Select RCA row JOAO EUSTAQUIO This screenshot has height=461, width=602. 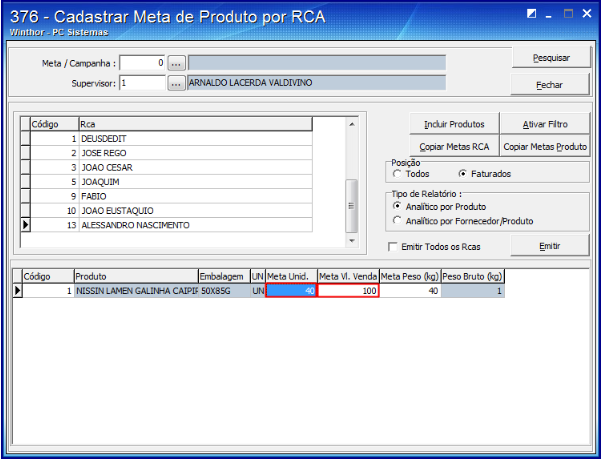pyautogui.click(x=167, y=211)
